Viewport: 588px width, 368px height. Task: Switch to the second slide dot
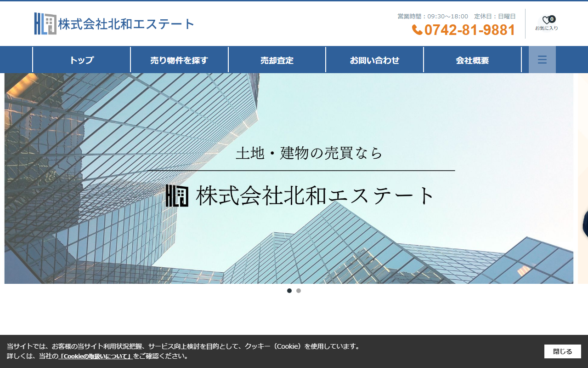(x=299, y=291)
